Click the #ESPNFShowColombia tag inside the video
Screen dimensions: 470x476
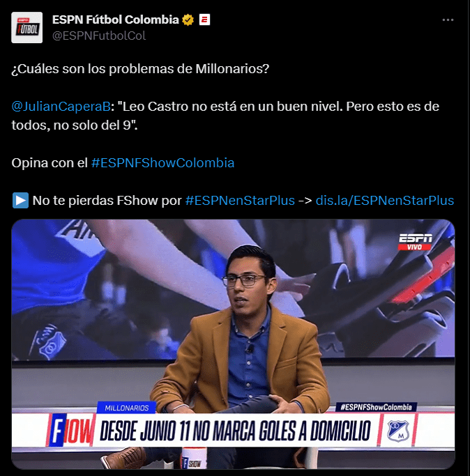[x=376, y=407]
